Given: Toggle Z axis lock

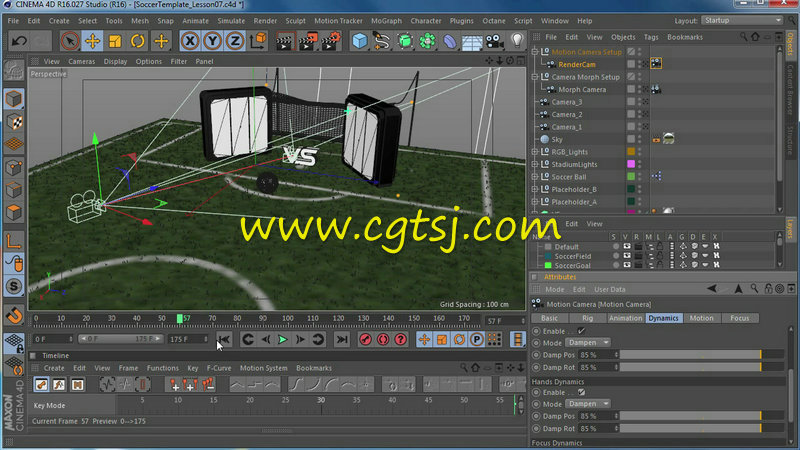Looking at the screenshot, I should coord(235,40).
